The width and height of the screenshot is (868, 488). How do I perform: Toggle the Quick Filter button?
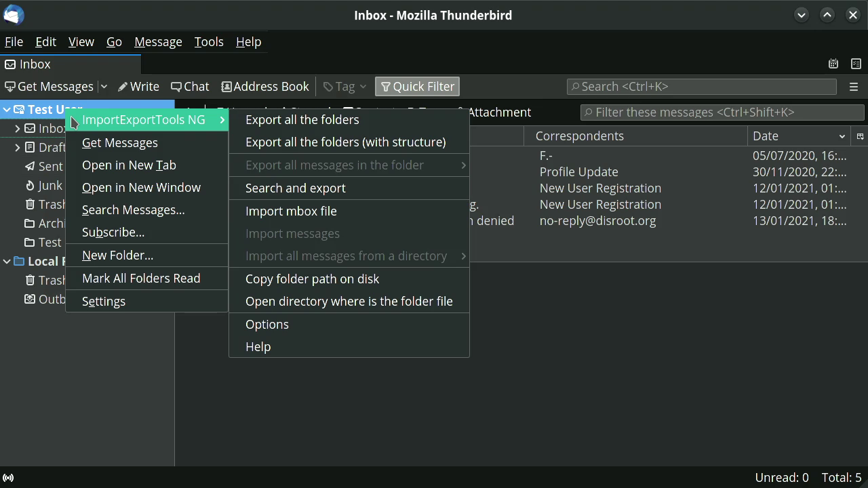(417, 87)
